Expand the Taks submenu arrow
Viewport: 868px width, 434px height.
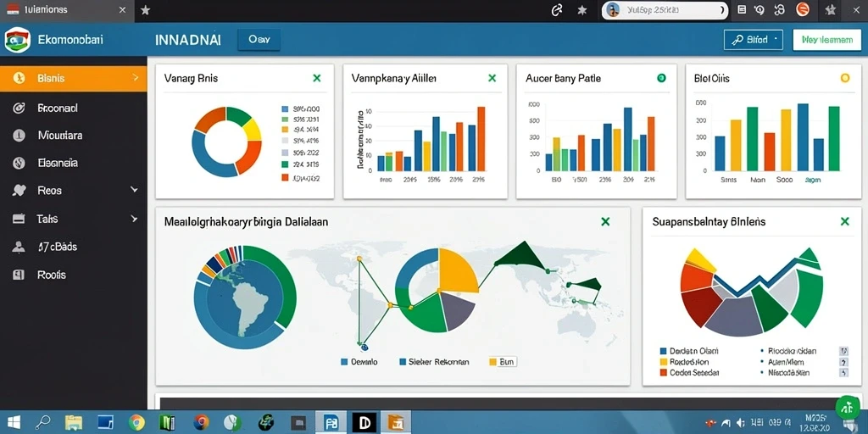click(134, 219)
